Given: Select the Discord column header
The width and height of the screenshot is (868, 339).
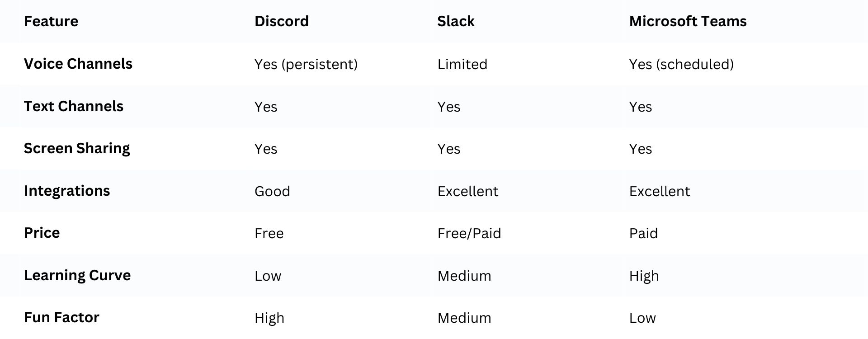Looking at the screenshot, I should 281,21.
